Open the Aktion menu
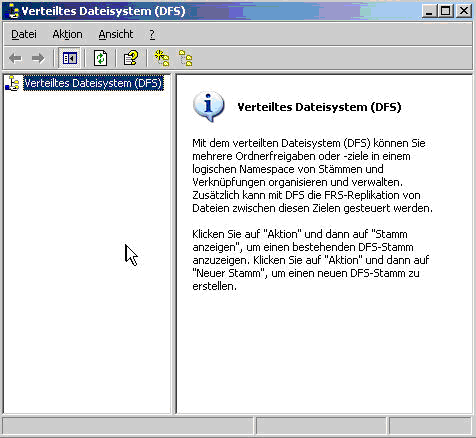 tap(67, 34)
